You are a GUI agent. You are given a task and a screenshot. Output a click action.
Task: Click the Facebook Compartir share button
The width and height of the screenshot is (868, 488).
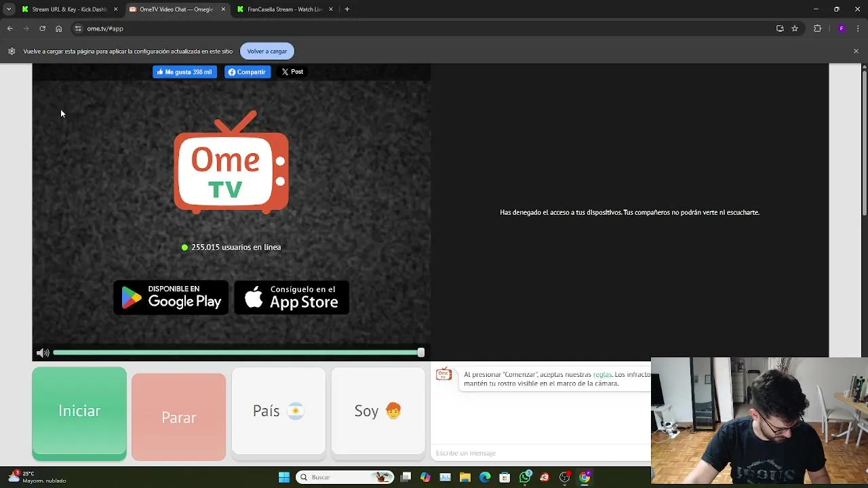click(x=248, y=72)
